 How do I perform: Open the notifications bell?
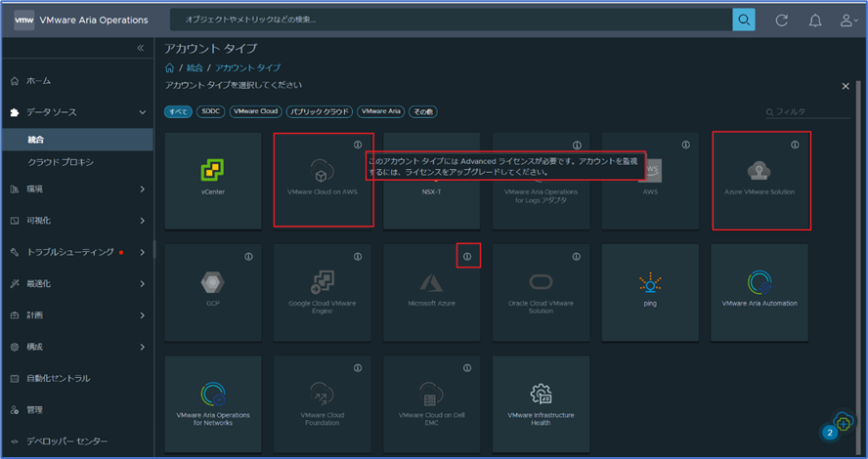point(815,21)
